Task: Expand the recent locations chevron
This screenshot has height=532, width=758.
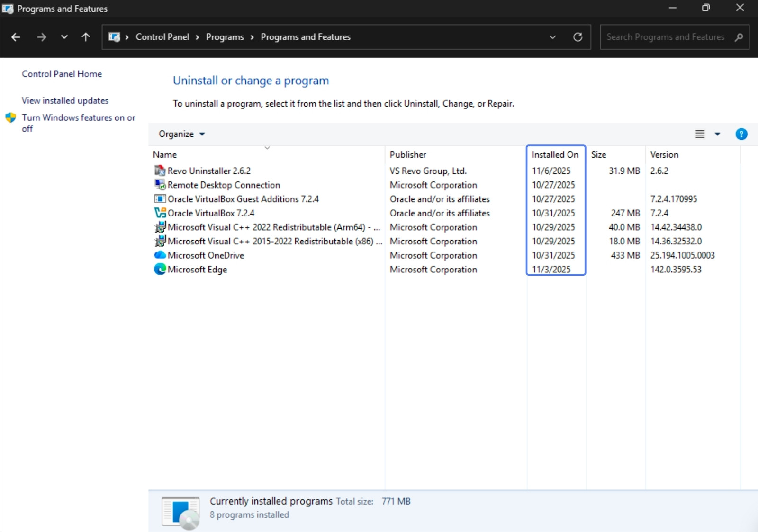Action: 64,37
